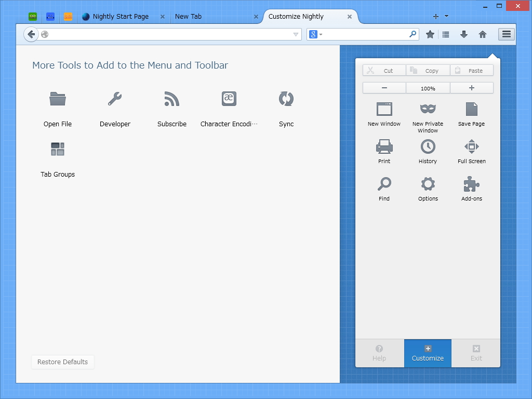Click the Help button in panel footer
This screenshot has width=532, height=399.
(x=379, y=353)
